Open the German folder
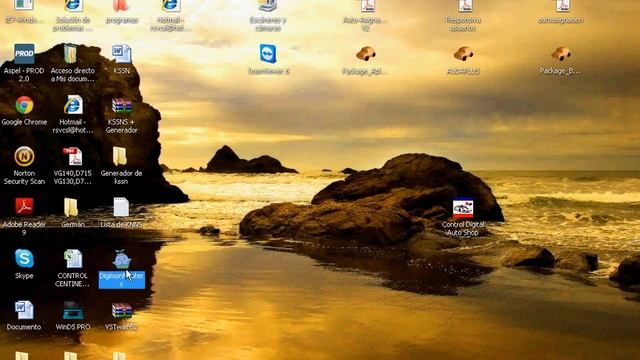Image resolution: width=640 pixels, height=360 pixels. point(71,207)
